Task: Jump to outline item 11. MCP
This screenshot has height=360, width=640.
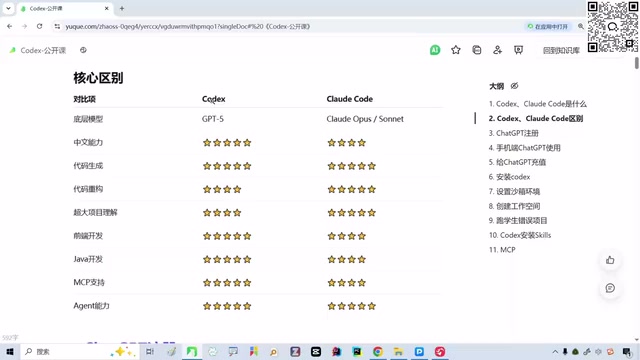Action: click(x=502, y=250)
